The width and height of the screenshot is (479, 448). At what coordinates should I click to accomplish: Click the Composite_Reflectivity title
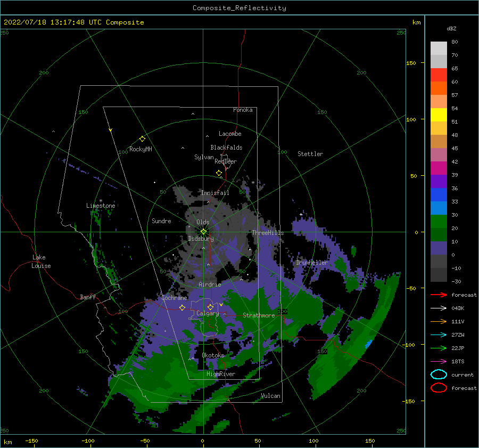pyautogui.click(x=240, y=8)
